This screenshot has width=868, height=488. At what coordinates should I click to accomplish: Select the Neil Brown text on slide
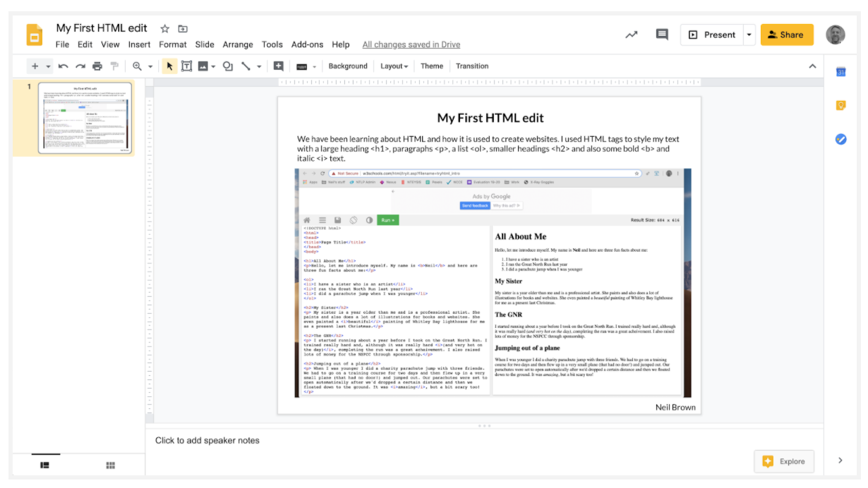coord(675,408)
